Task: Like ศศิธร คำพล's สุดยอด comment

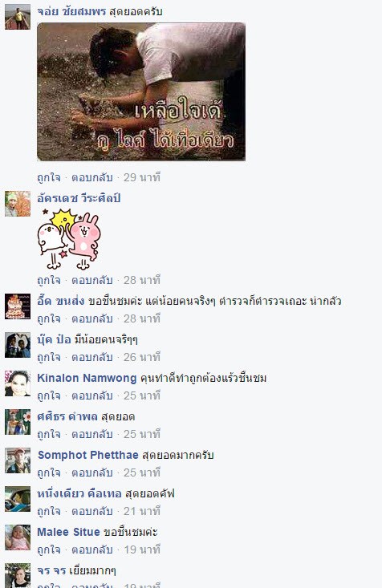Action: pos(49,434)
